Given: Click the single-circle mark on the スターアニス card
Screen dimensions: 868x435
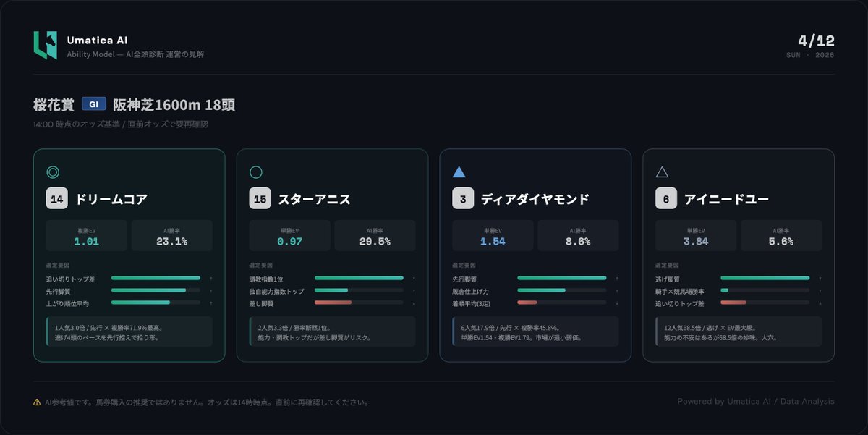Looking at the screenshot, I should coord(256,172).
